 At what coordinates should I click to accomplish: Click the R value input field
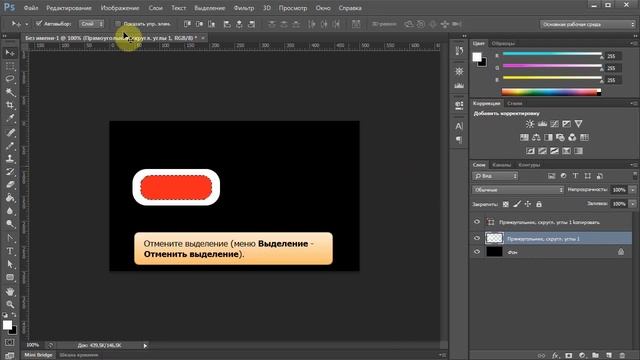tap(612, 56)
